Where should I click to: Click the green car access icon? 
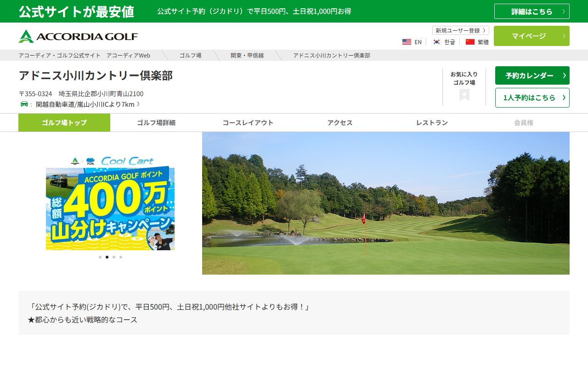pos(24,104)
